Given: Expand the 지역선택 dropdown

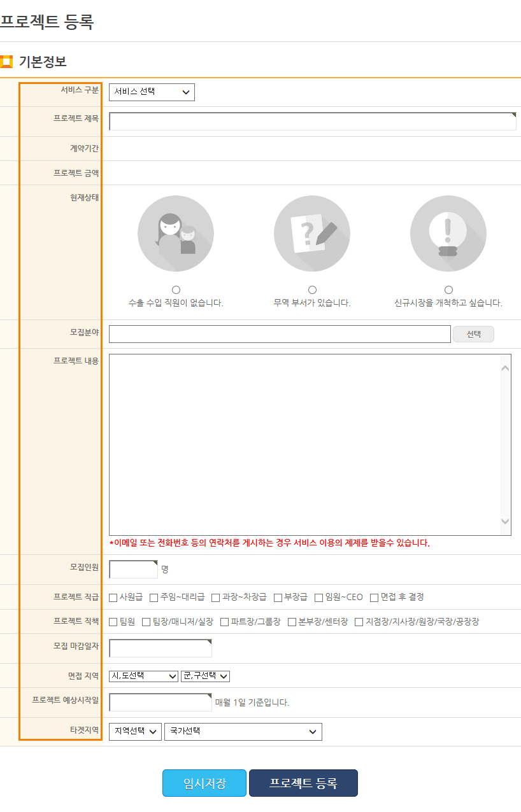Looking at the screenshot, I should pos(135,732).
